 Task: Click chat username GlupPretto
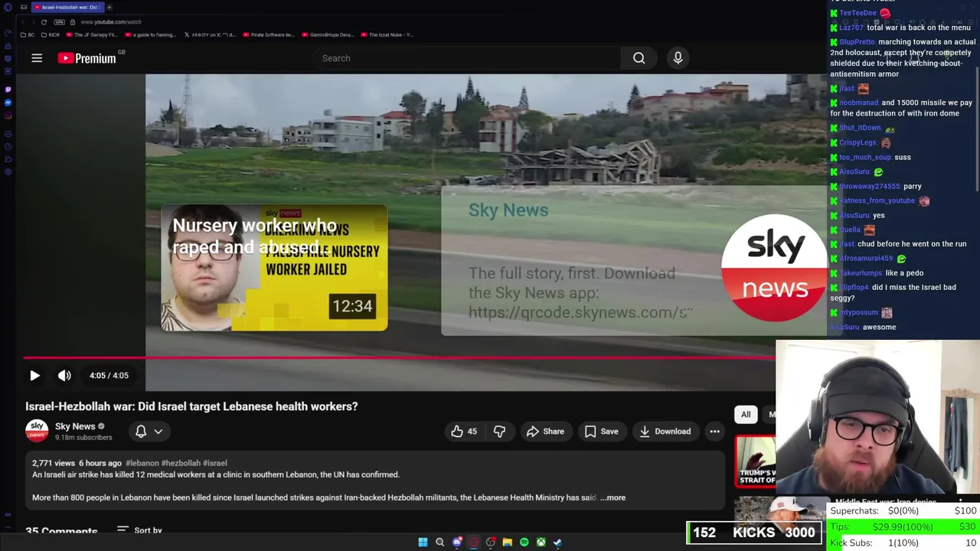click(x=857, y=42)
